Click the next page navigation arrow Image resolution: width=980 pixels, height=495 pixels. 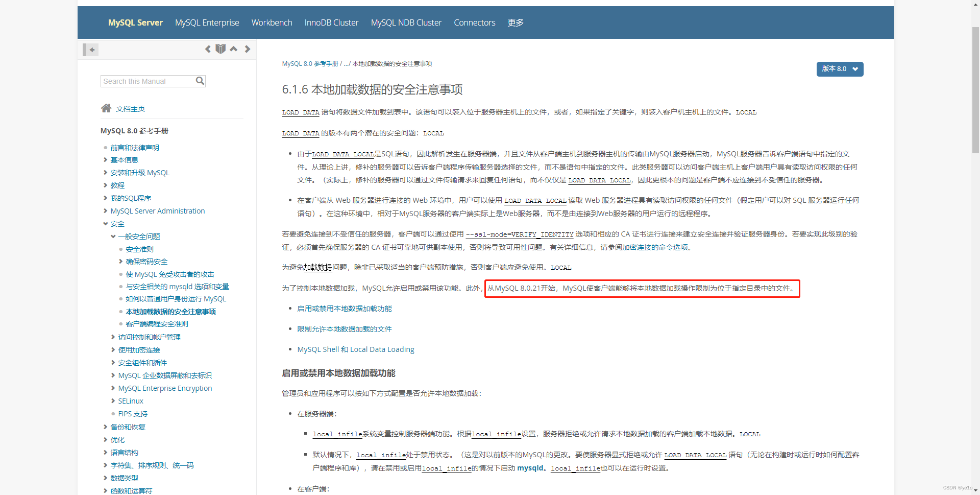247,49
